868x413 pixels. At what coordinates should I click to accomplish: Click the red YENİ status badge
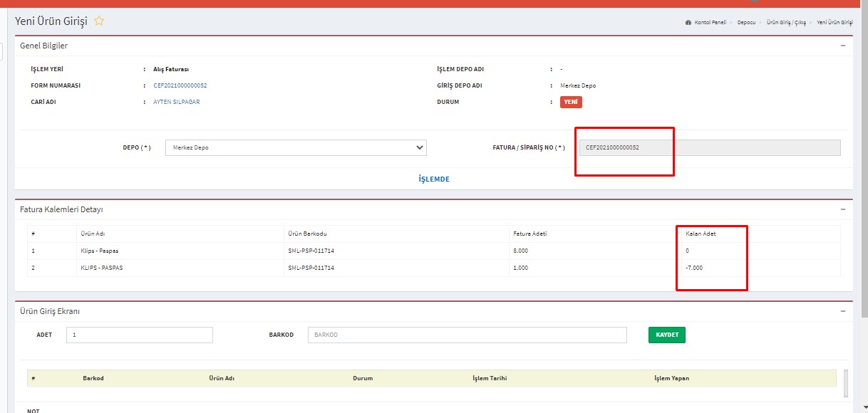[571, 102]
